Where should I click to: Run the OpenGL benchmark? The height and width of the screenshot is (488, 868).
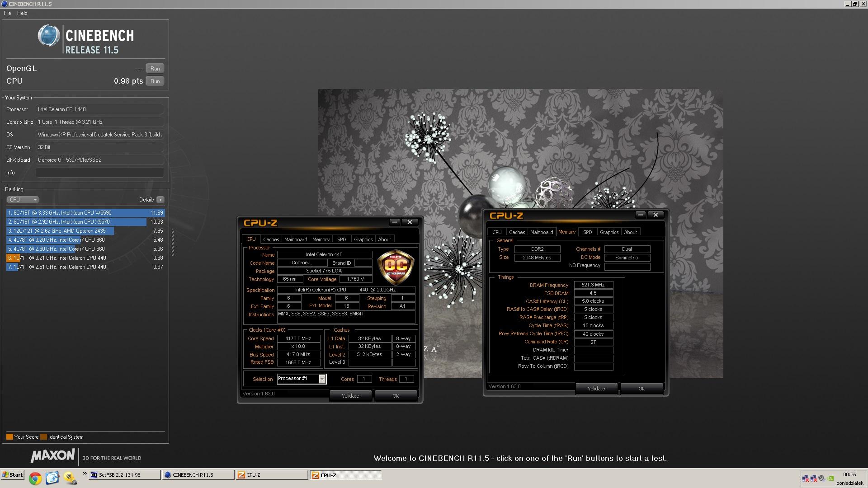tap(155, 69)
